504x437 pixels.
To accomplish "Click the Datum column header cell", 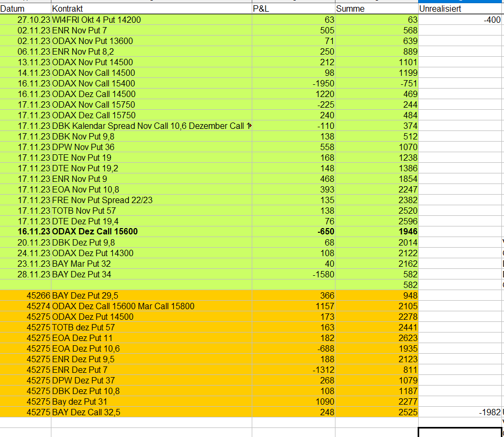I will tap(25, 9).
